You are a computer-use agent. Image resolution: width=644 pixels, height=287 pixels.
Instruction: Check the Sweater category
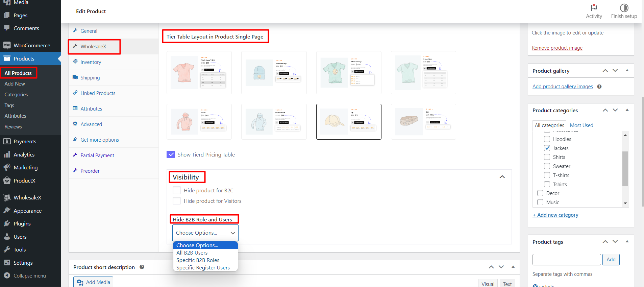pos(547,166)
